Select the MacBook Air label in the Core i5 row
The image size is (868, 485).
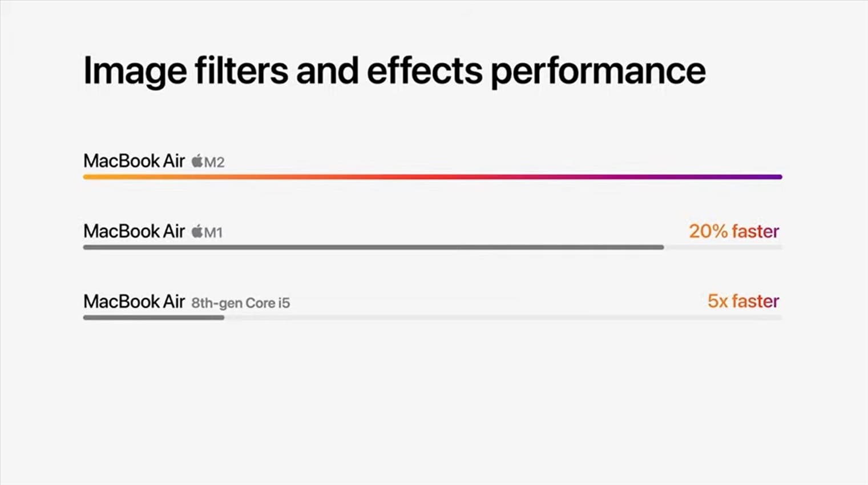tap(134, 302)
